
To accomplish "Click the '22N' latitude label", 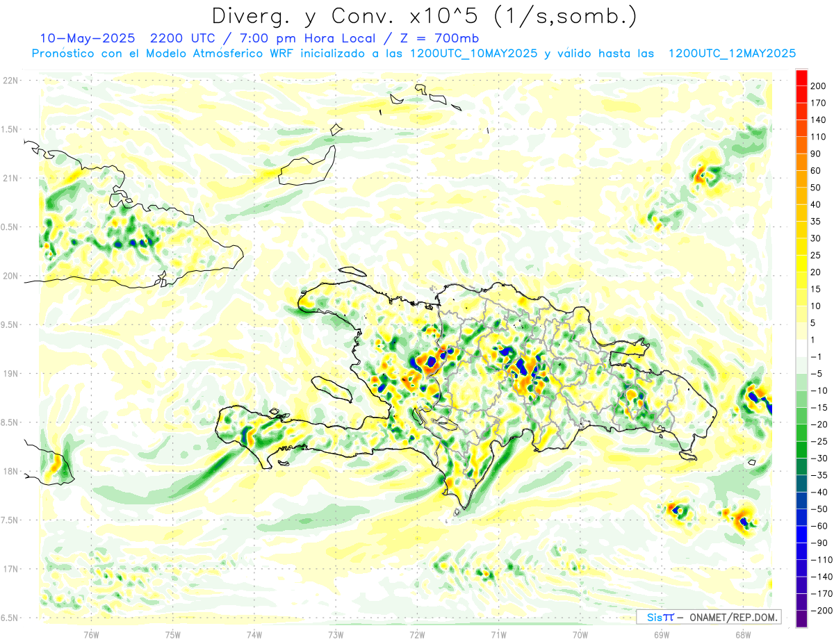I will coord(10,81).
